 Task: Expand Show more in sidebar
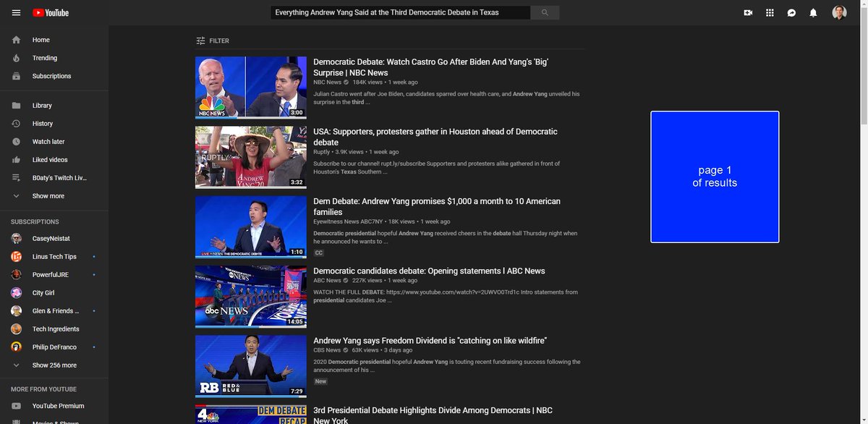point(54,196)
